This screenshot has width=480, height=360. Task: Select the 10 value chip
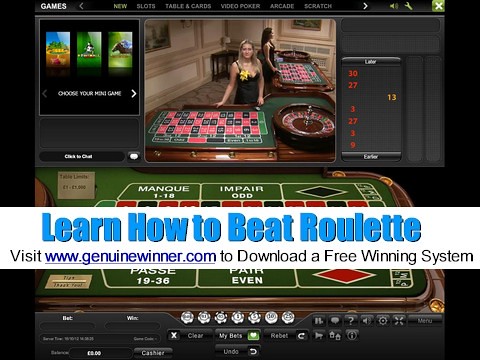point(271,317)
